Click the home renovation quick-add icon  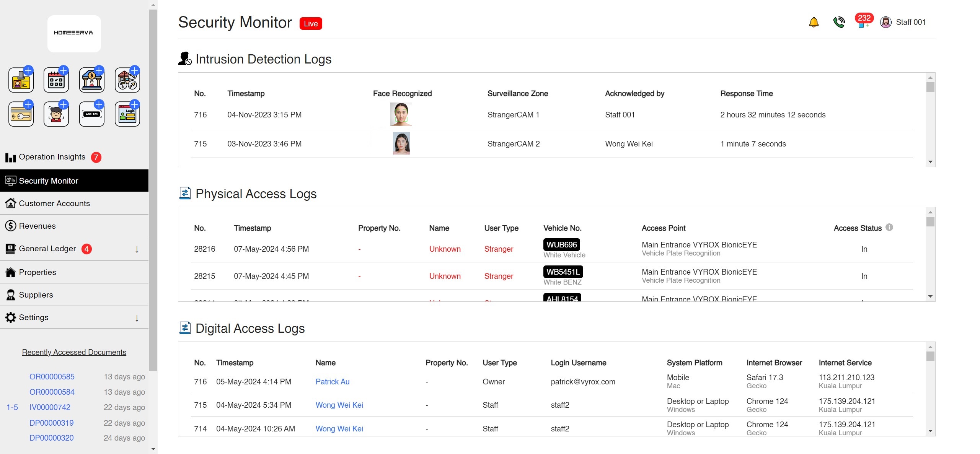point(127,79)
